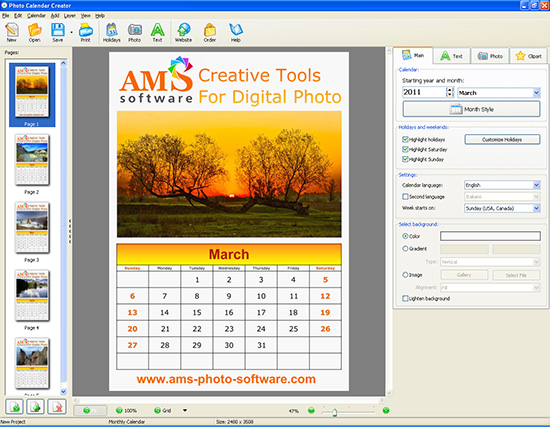Viewport: 550px width, 427px height.
Task: Click first gradient color swatch
Action: (464, 249)
